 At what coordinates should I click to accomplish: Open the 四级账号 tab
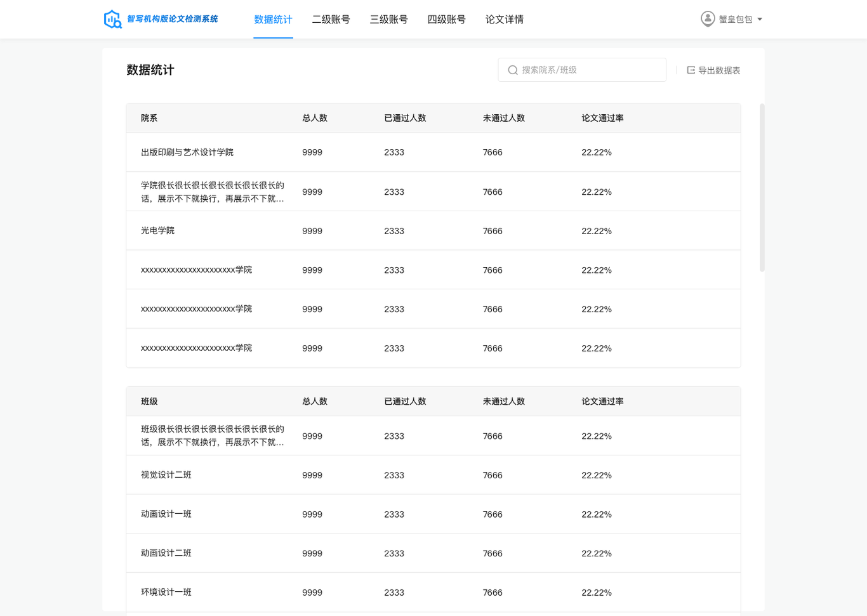(446, 20)
